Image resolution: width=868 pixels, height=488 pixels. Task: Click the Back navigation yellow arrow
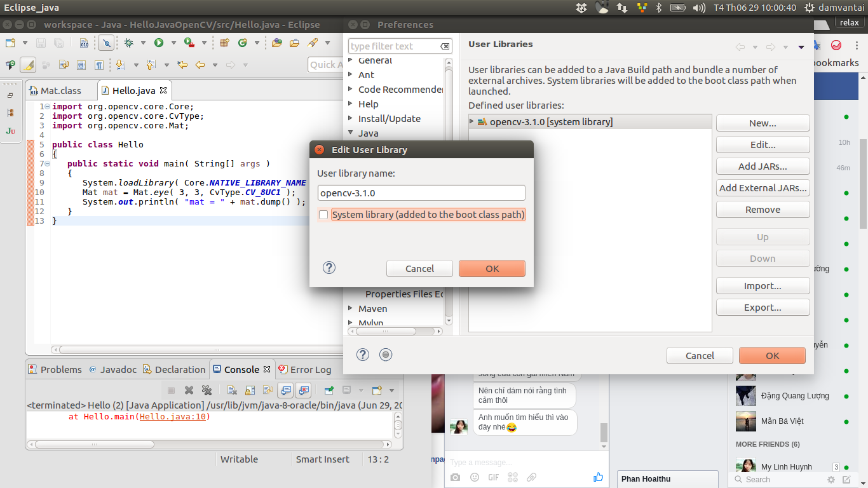(200, 65)
